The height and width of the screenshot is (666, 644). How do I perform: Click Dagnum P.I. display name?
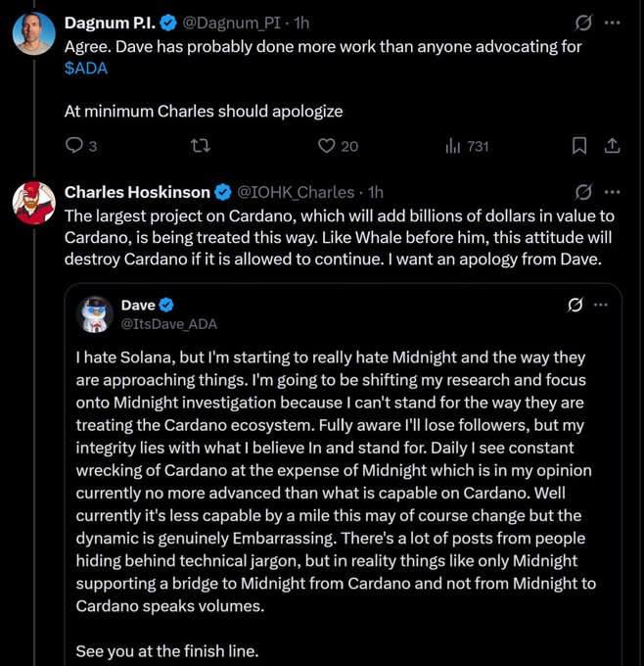click(112, 22)
